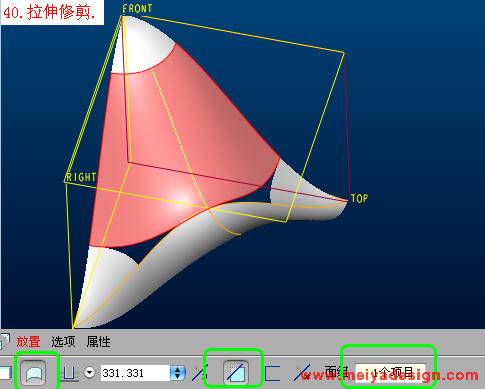Image resolution: width=485 pixels, height=389 pixels.
Task: Select the extrude as surface icon
Action: pos(34,373)
